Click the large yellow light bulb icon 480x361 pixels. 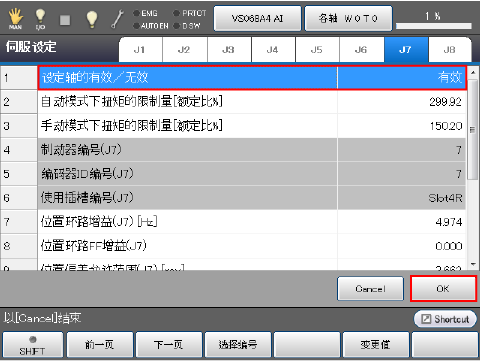[x=92, y=19]
